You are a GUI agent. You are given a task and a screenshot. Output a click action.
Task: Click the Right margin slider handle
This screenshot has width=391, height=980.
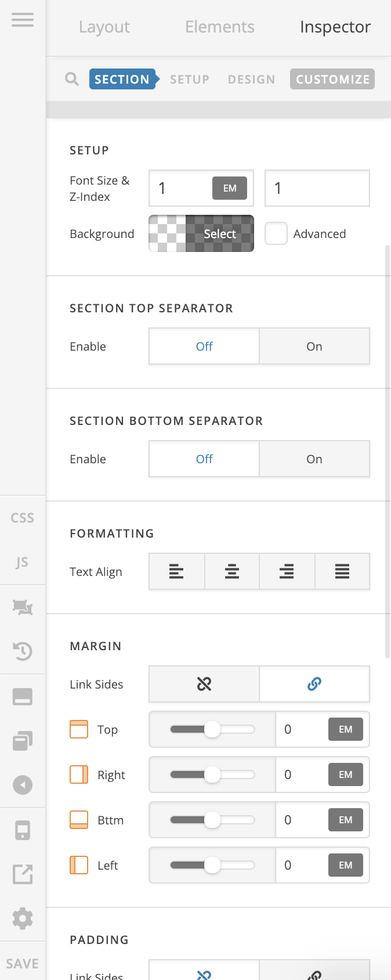point(212,775)
